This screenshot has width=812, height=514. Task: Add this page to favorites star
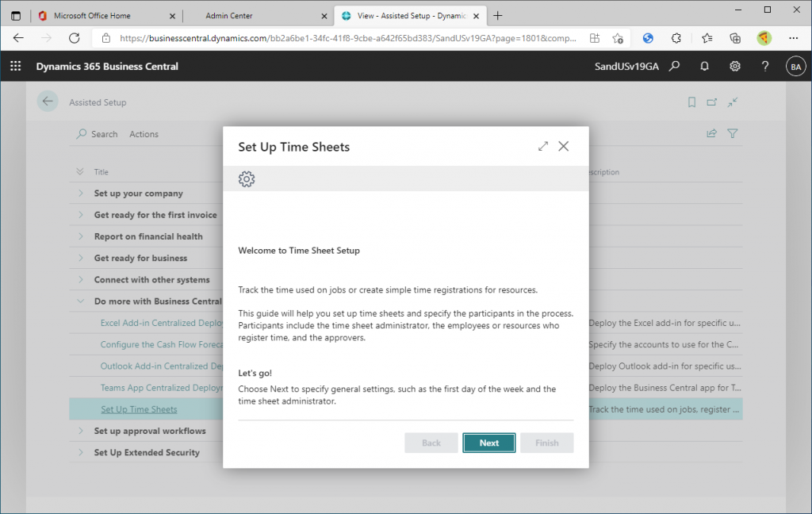[x=617, y=38]
